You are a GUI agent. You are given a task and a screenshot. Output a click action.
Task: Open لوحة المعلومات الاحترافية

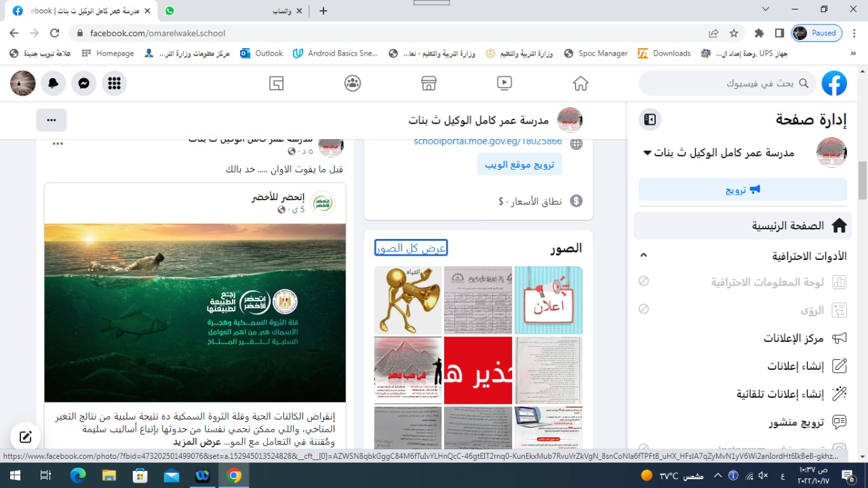743,282
